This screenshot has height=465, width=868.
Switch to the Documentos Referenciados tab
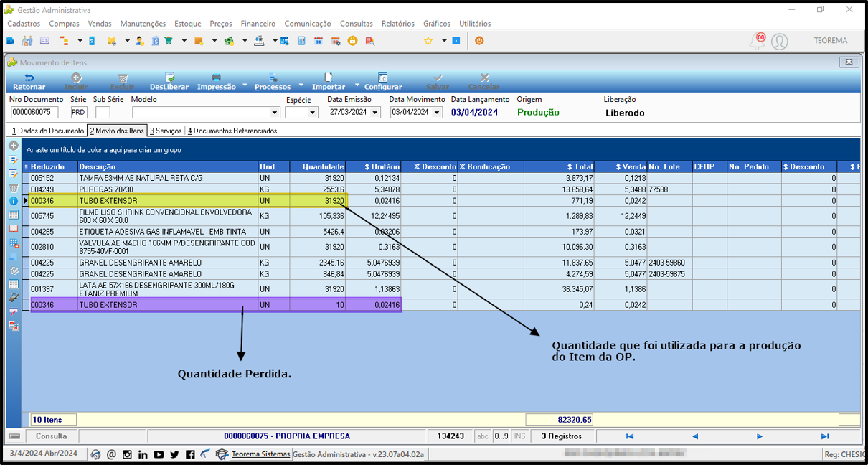pyautogui.click(x=232, y=131)
